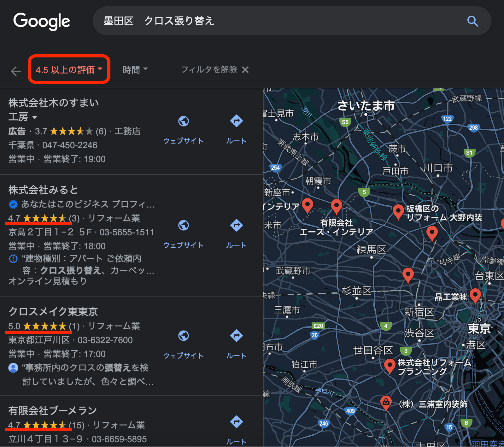Open website globe icon for 株式会社木のすまい工房

click(183, 121)
